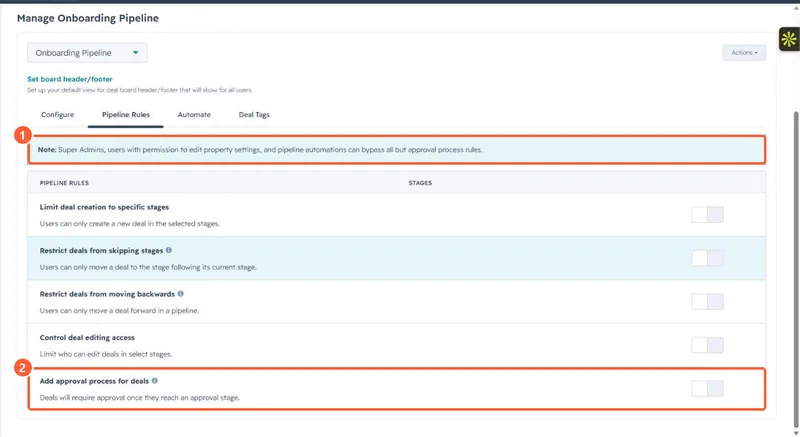Click the Control deal editing access title
Viewport: 800px width, 437px height.
(87, 338)
